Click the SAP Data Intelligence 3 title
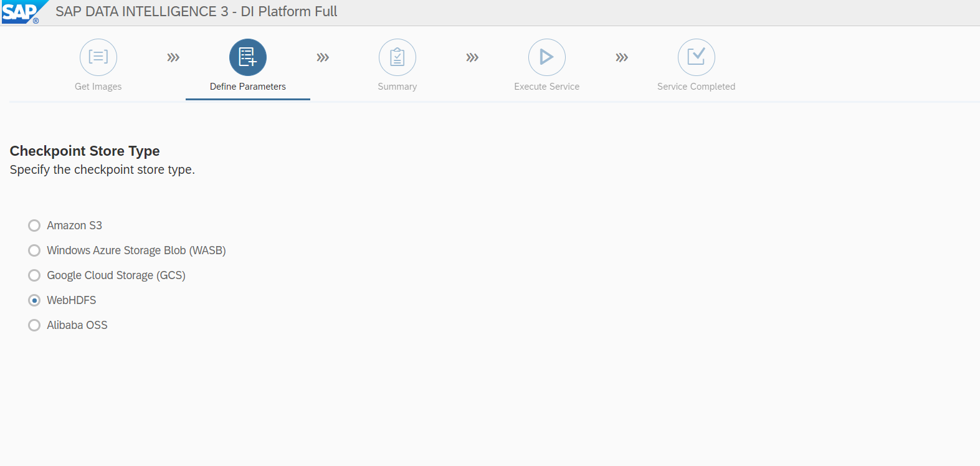980x466 pixels. pos(196,12)
